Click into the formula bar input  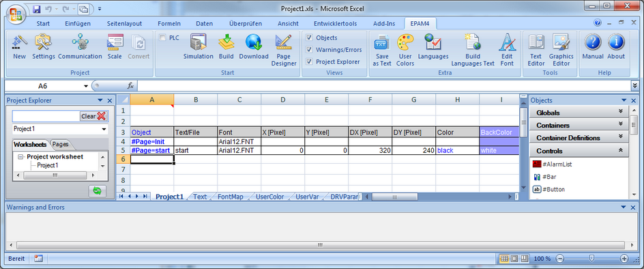(385, 86)
